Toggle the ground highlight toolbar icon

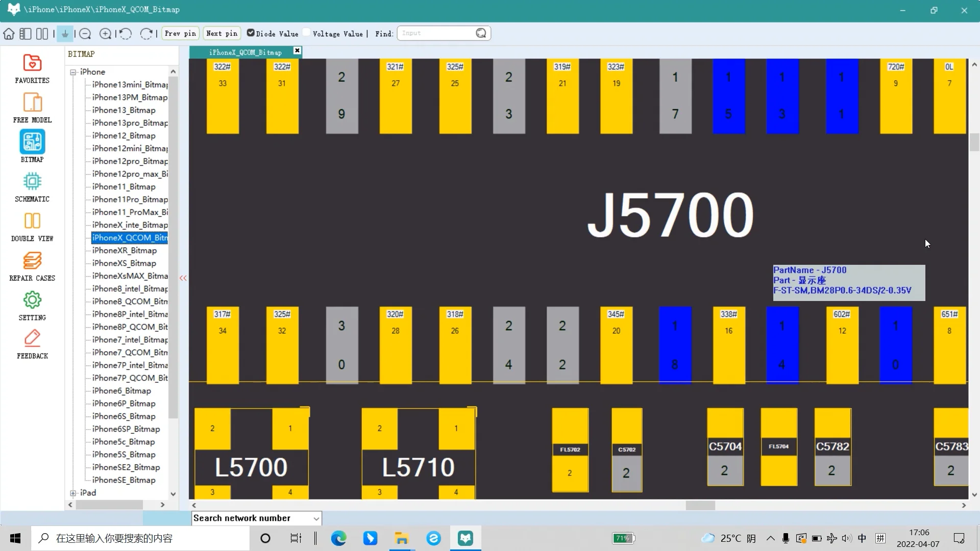tap(65, 34)
